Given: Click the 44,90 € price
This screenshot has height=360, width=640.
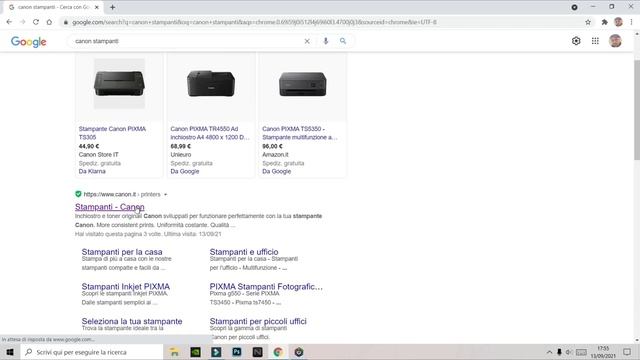Looking at the screenshot, I should 89,146.
